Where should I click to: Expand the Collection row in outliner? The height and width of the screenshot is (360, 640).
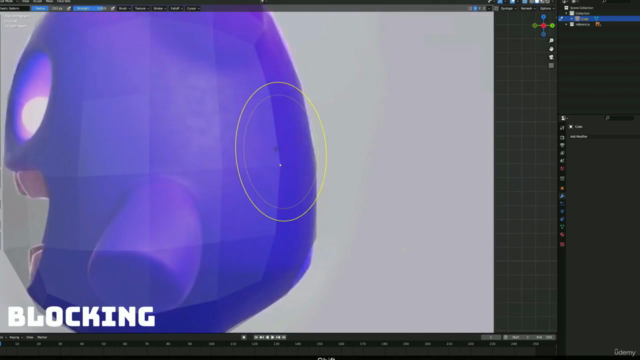click(x=566, y=13)
